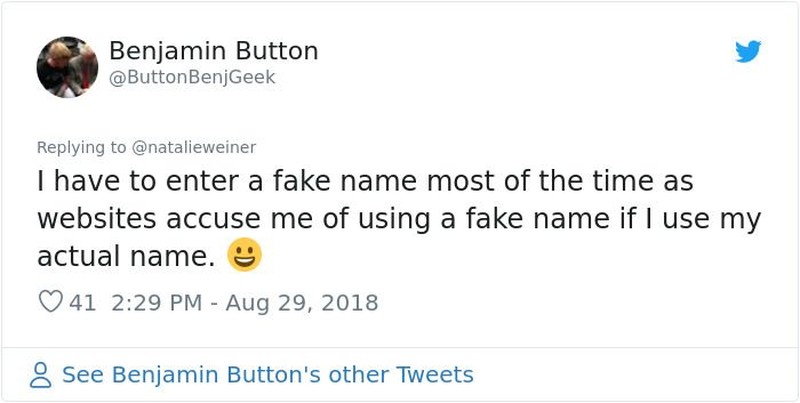Click the like count 41

point(83,302)
